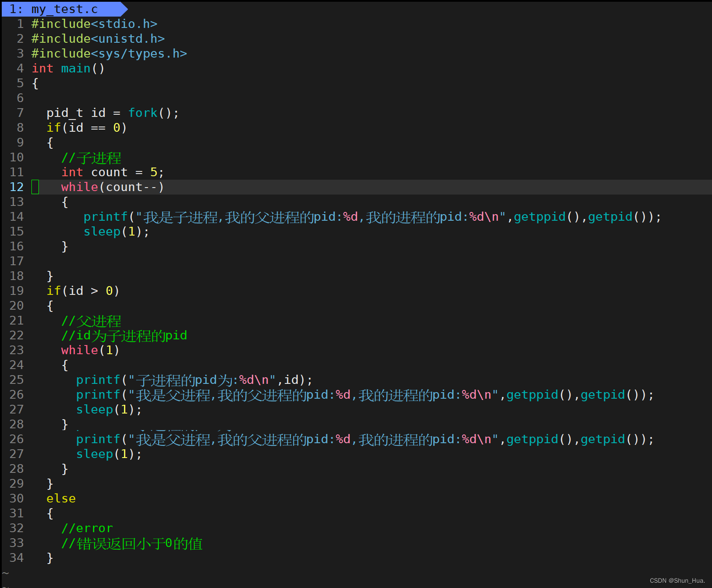Click the #include<stdio.h> line

point(94,24)
